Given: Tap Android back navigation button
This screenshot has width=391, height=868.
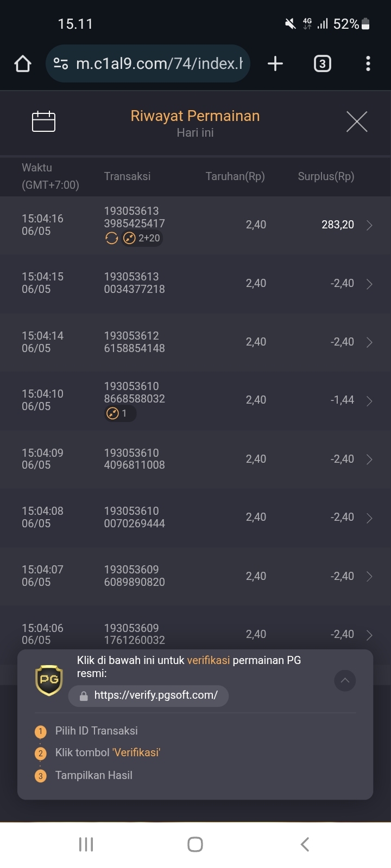Looking at the screenshot, I should tap(305, 844).
